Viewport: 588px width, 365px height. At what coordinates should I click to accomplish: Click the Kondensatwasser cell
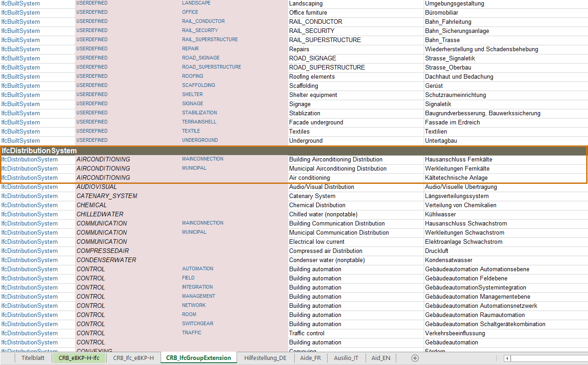[x=506, y=260]
